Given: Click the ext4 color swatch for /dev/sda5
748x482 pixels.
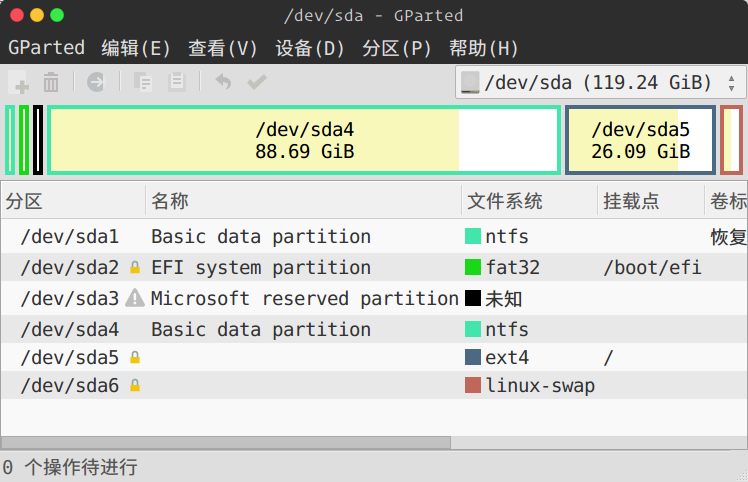Looking at the screenshot, I should pos(473,357).
